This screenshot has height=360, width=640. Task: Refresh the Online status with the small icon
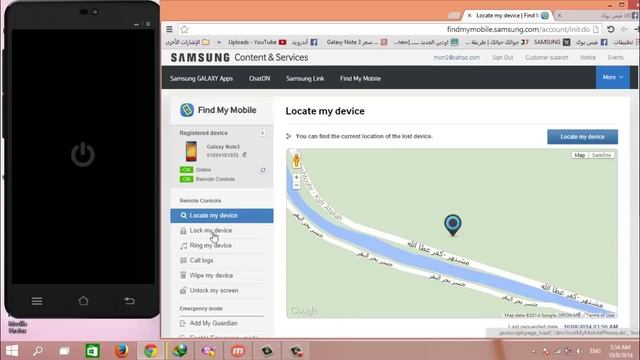click(x=263, y=170)
